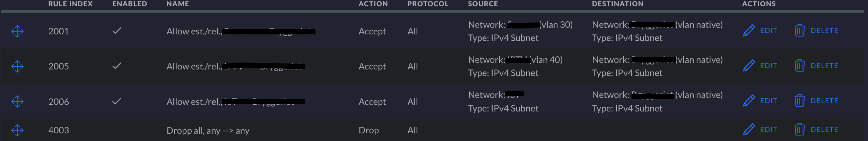This screenshot has height=141, width=868.
Task: Click the Name column header
Action: click(x=178, y=4)
